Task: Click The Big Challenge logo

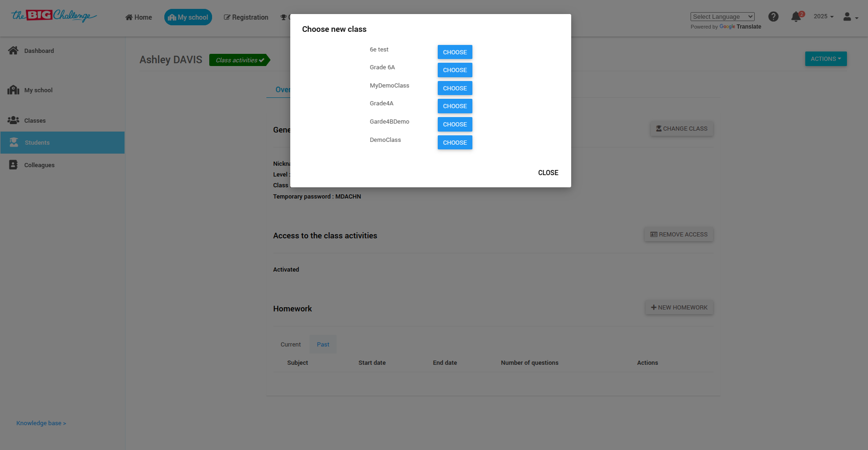Action: point(54,16)
